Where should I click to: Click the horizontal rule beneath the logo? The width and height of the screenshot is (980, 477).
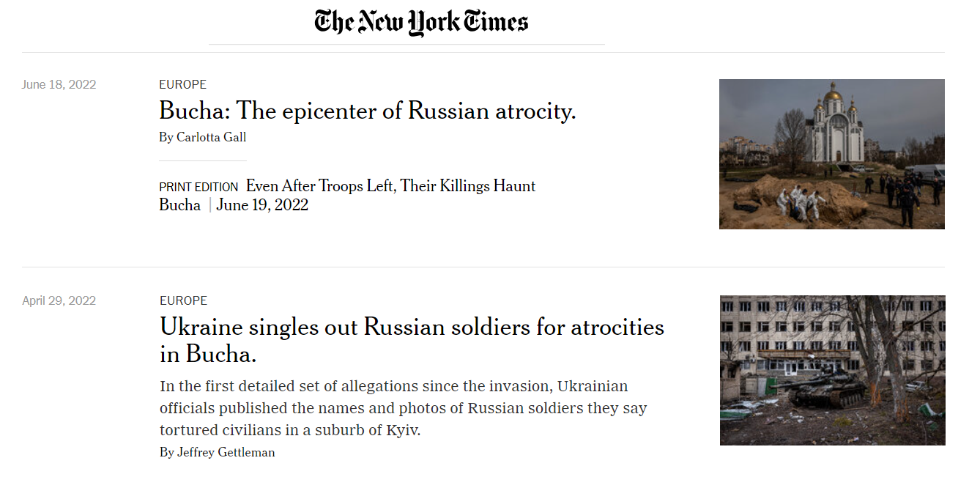click(x=407, y=45)
